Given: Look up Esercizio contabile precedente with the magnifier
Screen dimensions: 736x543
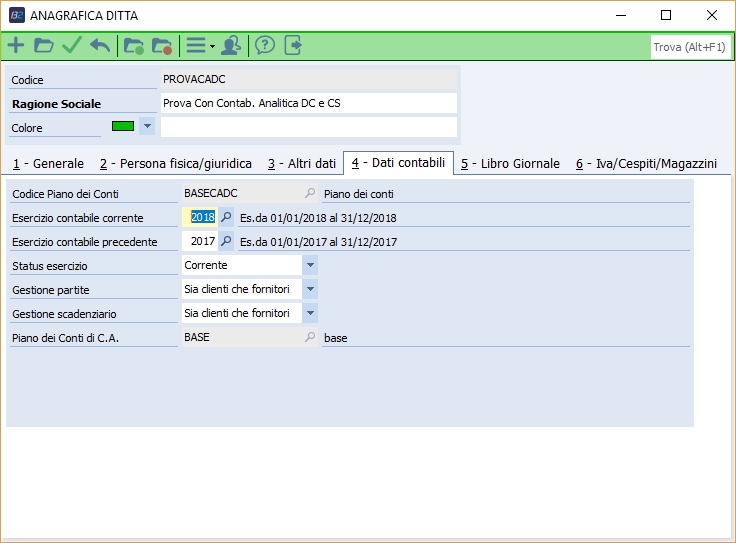Looking at the screenshot, I should click(226, 241).
